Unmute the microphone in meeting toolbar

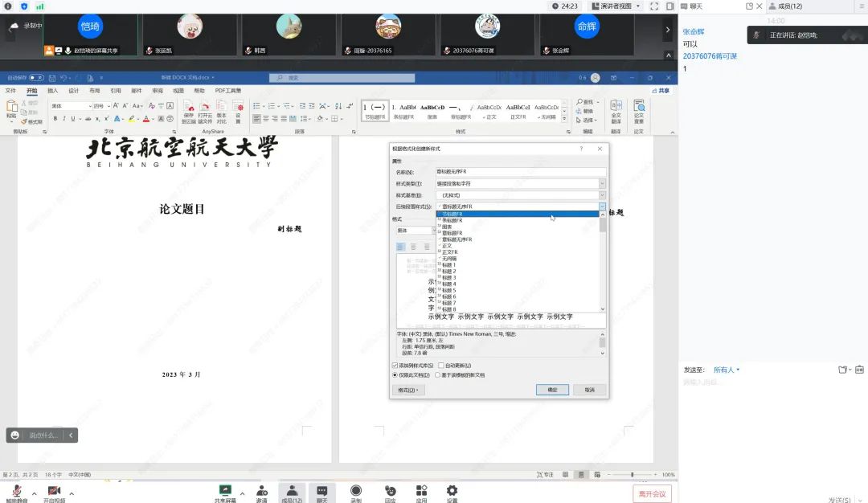click(16, 491)
